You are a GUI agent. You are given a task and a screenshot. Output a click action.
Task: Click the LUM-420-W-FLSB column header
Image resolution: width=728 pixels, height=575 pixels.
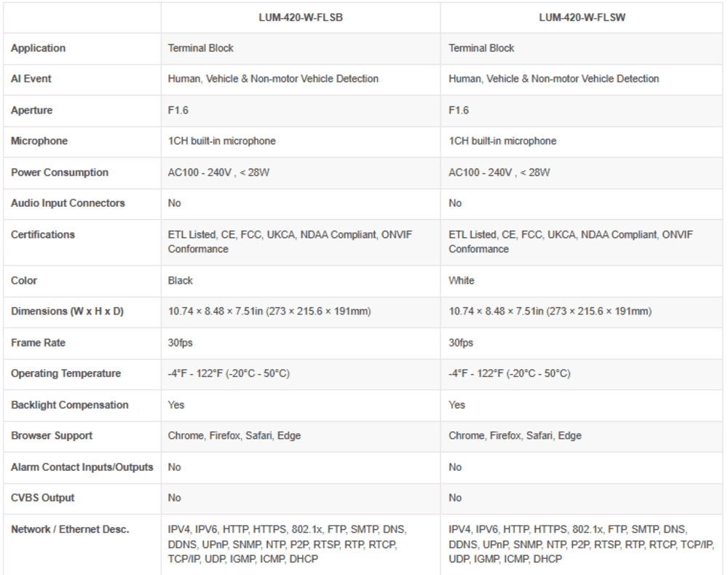pos(301,17)
